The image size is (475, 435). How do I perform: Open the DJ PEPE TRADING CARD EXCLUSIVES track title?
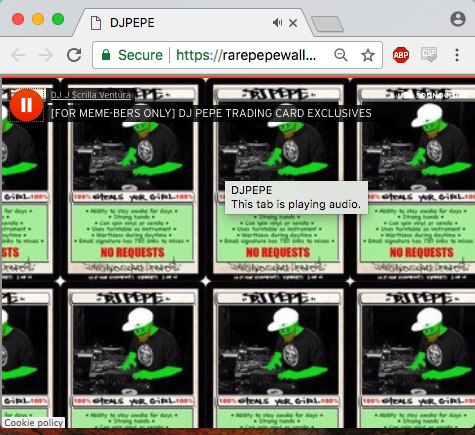point(211,113)
